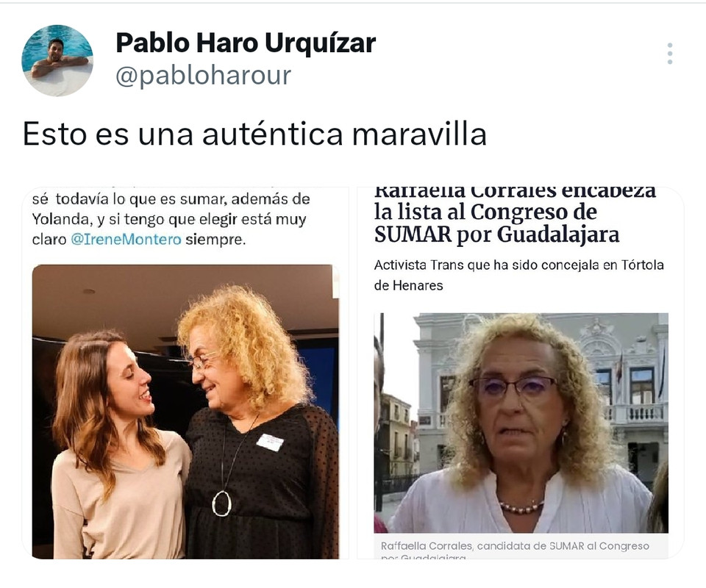Click headline line 'la lista al Congreso de'

tap(485, 212)
